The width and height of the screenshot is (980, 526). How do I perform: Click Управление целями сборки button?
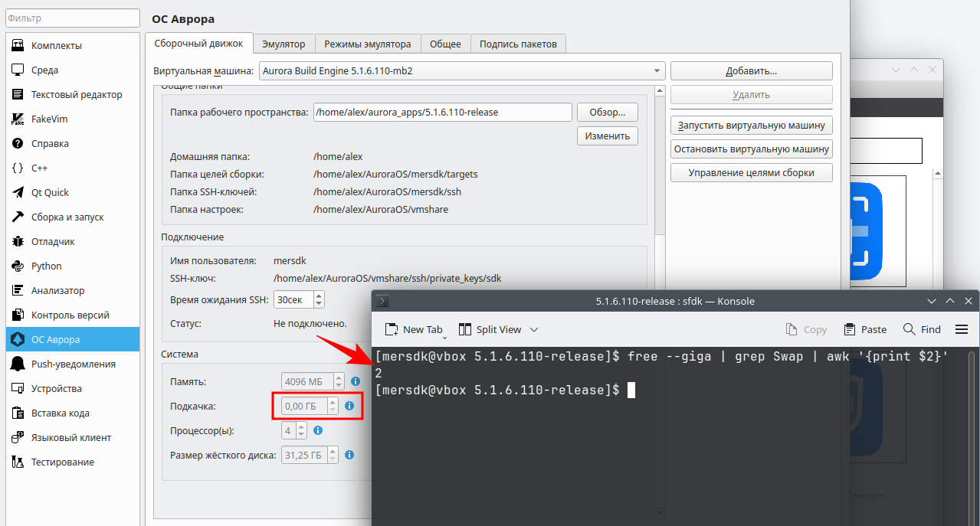pos(751,172)
